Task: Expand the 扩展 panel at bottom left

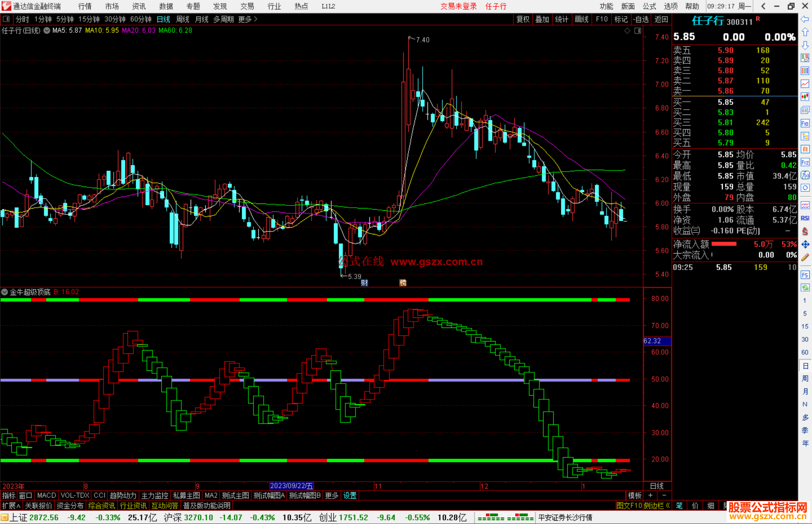Action: tap(11, 506)
